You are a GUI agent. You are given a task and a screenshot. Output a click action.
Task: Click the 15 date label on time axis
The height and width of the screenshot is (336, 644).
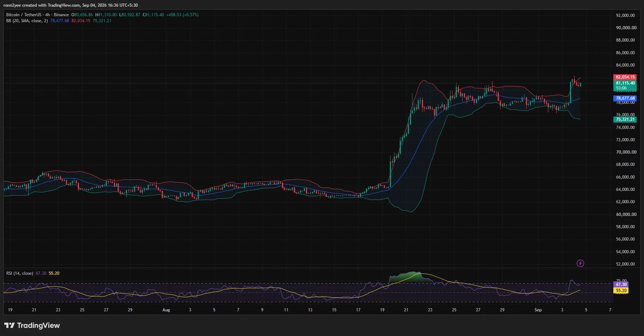point(334,310)
